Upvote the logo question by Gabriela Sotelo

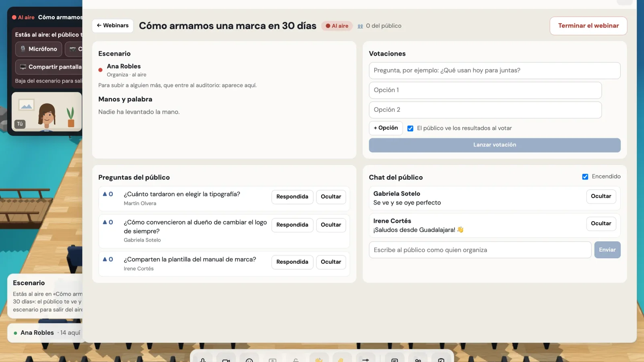pos(107,222)
